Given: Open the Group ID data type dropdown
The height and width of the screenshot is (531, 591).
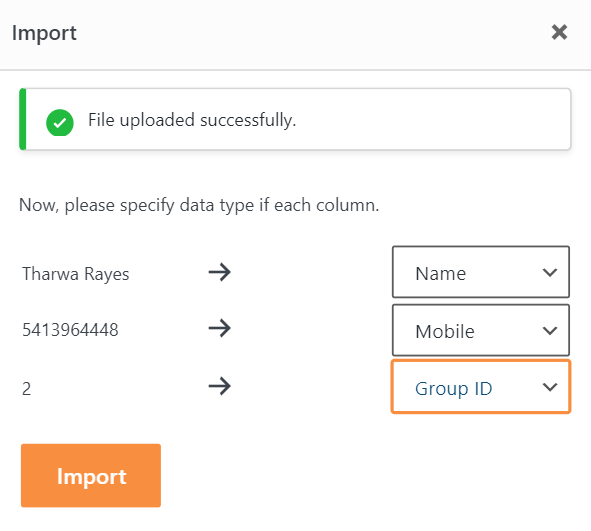Looking at the screenshot, I should coord(481,387).
